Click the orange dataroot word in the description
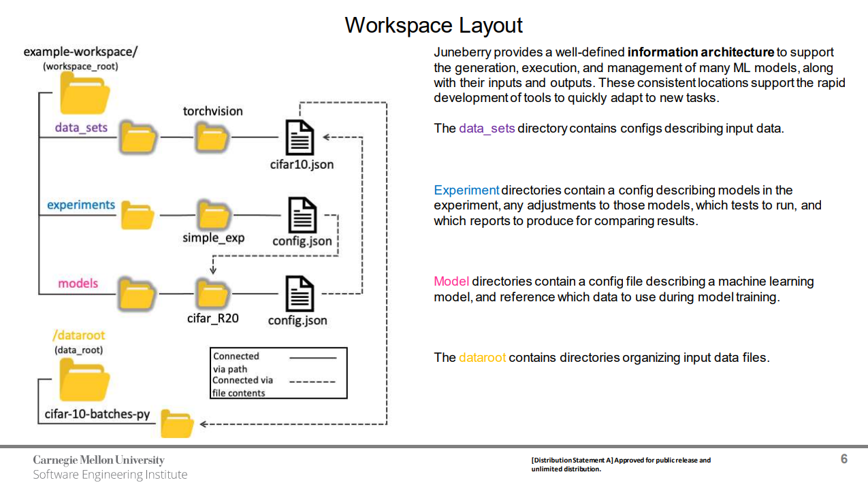The height and width of the screenshot is (487, 868). coord(483,357)
